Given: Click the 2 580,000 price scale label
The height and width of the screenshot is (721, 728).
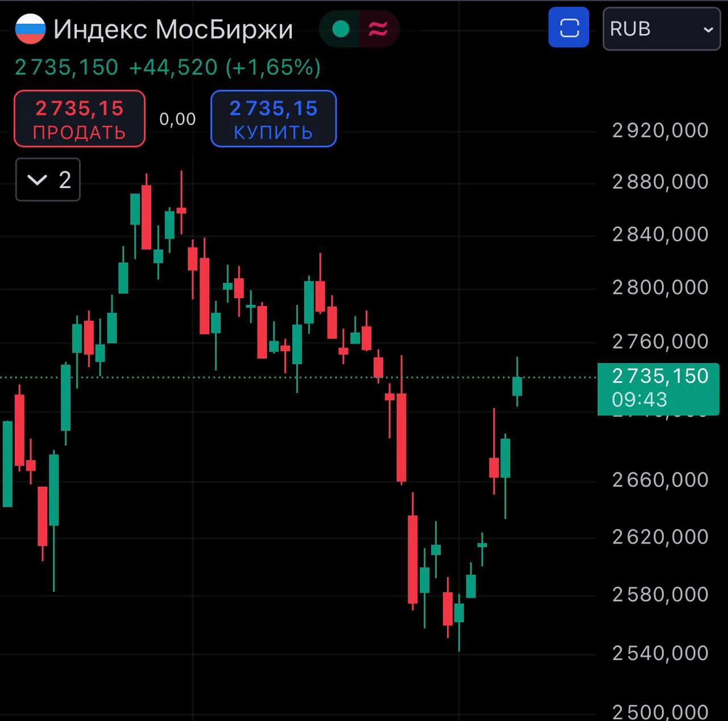Looking at the screenshot, I should tap(660, 595).
